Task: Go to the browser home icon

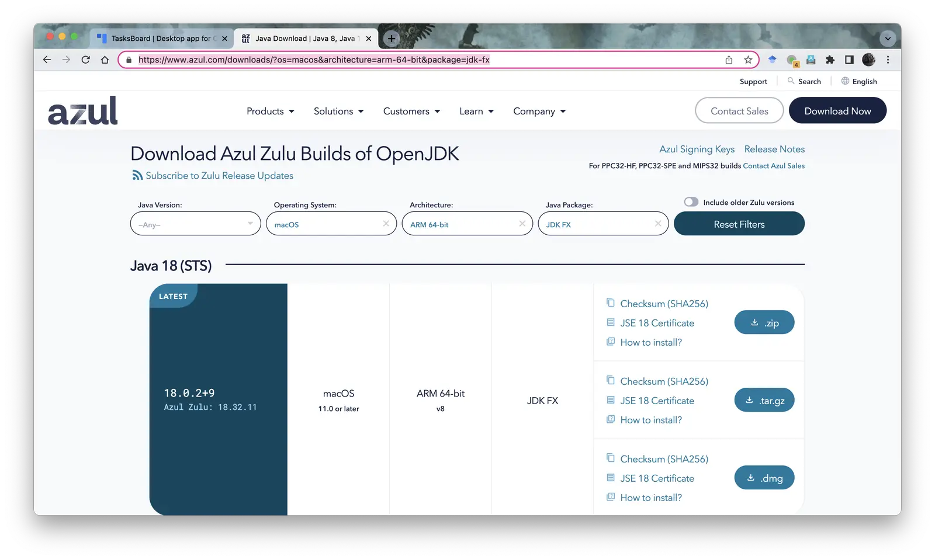Action: pyautogui.click(x=105, y=60)
